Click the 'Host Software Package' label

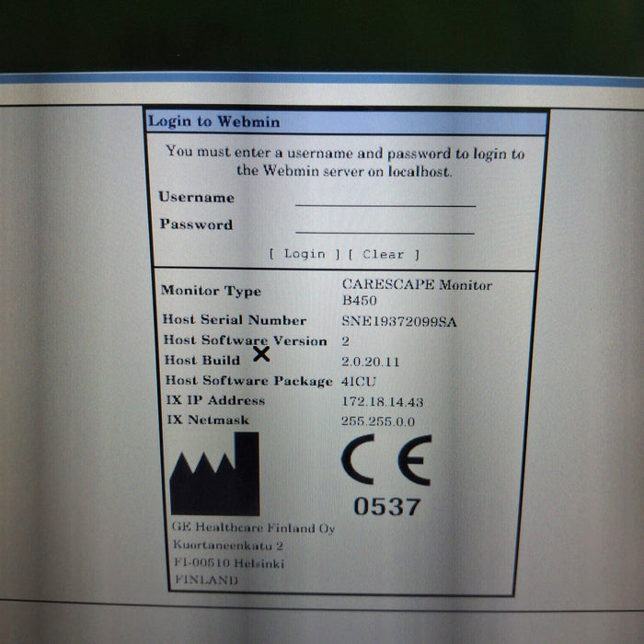(x=249, y=380)
